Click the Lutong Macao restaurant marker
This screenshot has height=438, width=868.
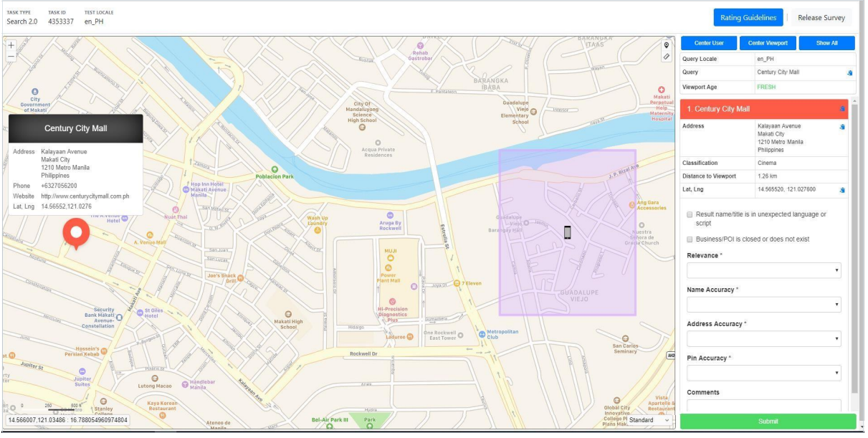coord(154,378)
